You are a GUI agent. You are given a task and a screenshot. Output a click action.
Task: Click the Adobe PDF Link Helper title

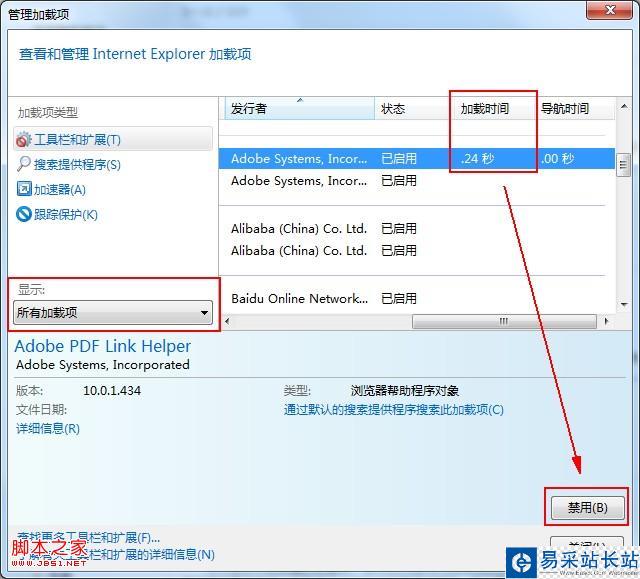[x=102, y=346]
